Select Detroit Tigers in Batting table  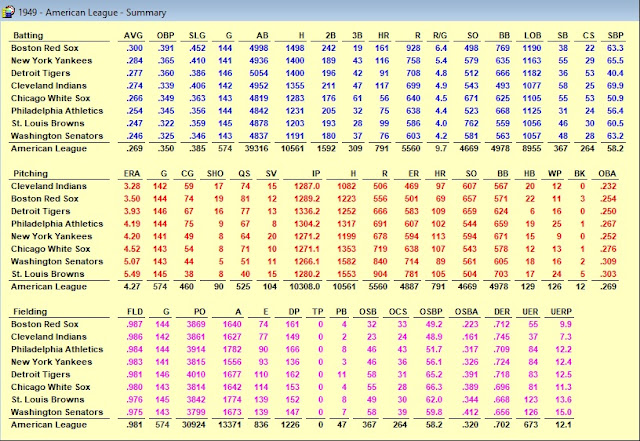tap(40, 74)
